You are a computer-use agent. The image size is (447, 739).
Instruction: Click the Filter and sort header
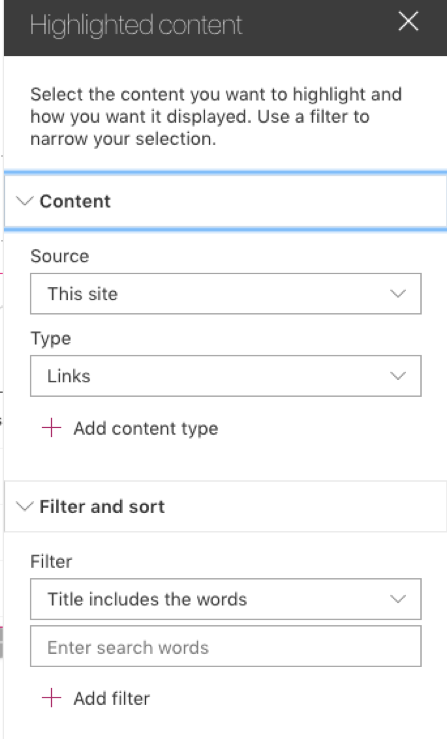point(225,507)
